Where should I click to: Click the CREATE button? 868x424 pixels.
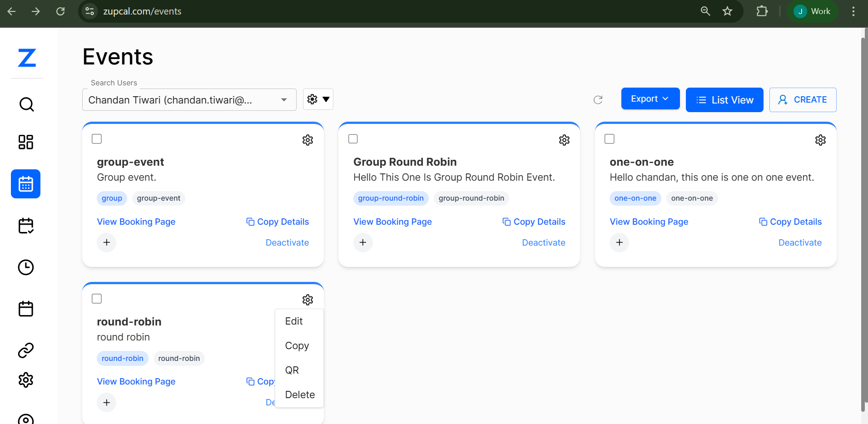803,100
